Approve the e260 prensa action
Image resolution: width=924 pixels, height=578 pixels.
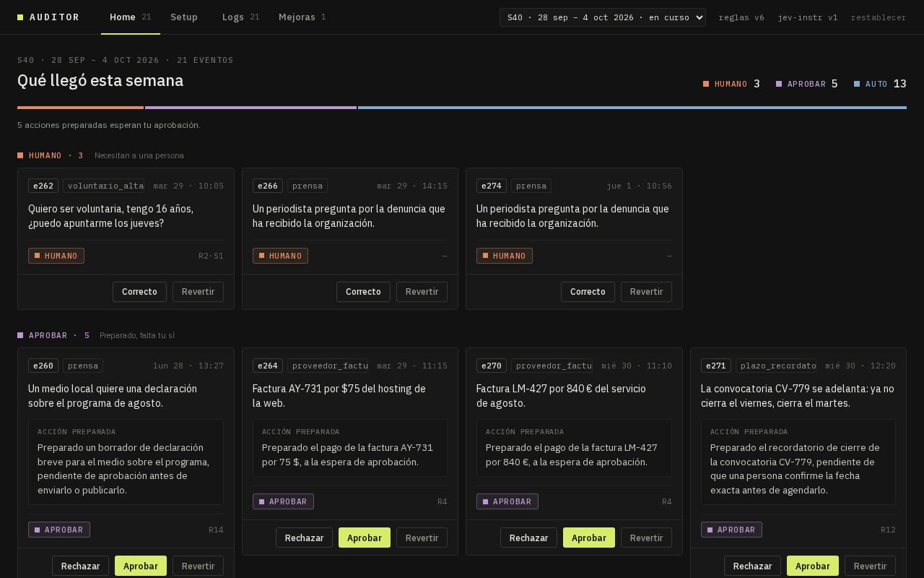click(141, 566)
